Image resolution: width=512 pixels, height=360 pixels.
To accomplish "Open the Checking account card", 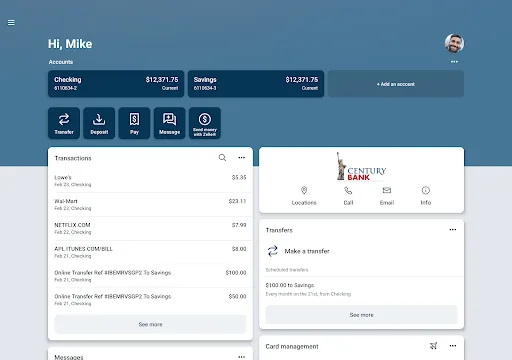I will [116, 84].
